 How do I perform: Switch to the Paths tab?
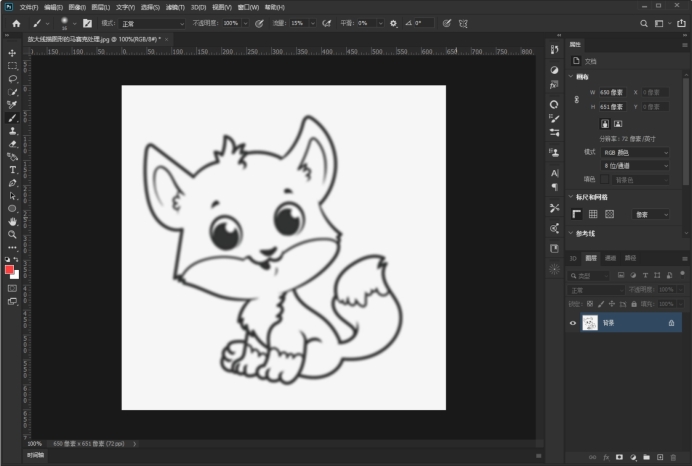631,258
